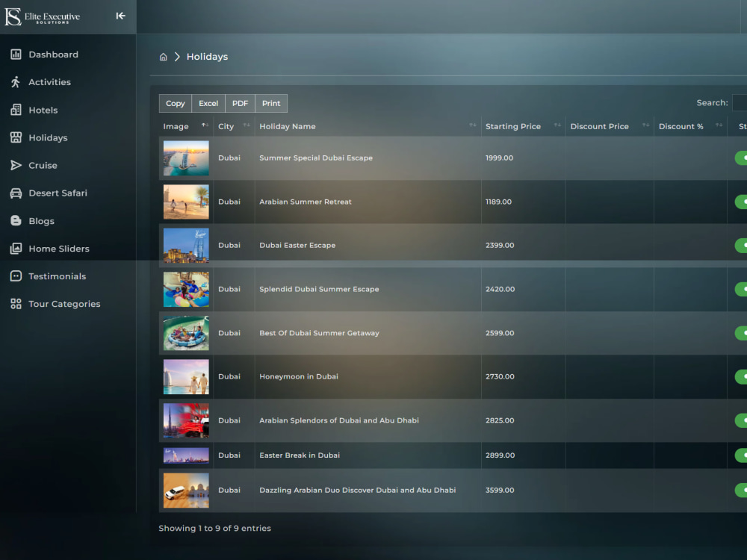Click the Elite Executive Solutions logo
Viewport: 747px width, 560px height.
click(43, 16)
